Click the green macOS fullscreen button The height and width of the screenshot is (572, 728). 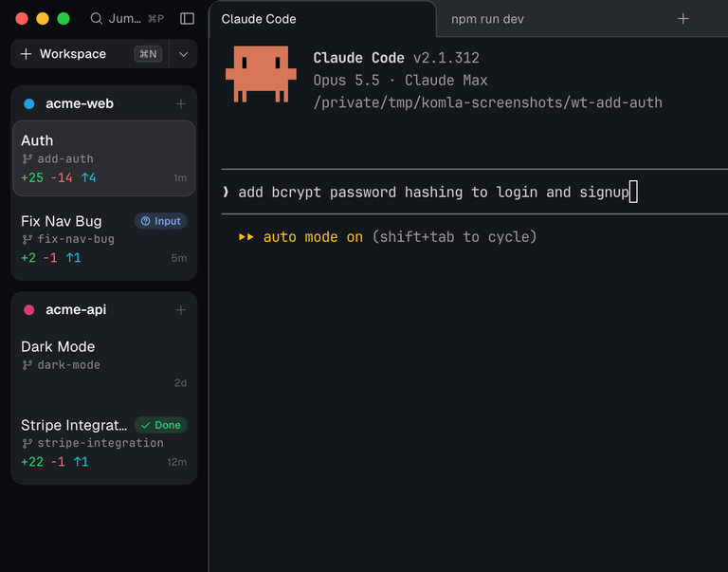click(64, 19)
